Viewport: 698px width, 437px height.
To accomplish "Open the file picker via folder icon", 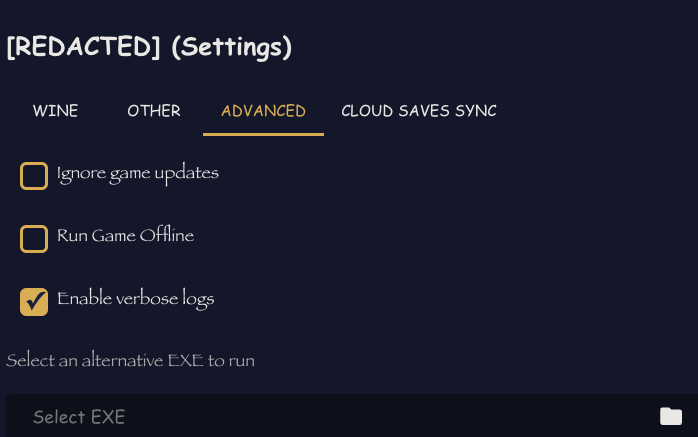I will (671, 416).
